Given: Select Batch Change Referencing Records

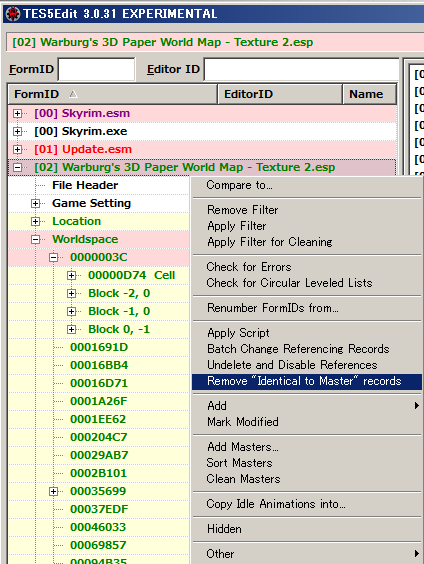Looking at the screenshot, I should [307, 349].
